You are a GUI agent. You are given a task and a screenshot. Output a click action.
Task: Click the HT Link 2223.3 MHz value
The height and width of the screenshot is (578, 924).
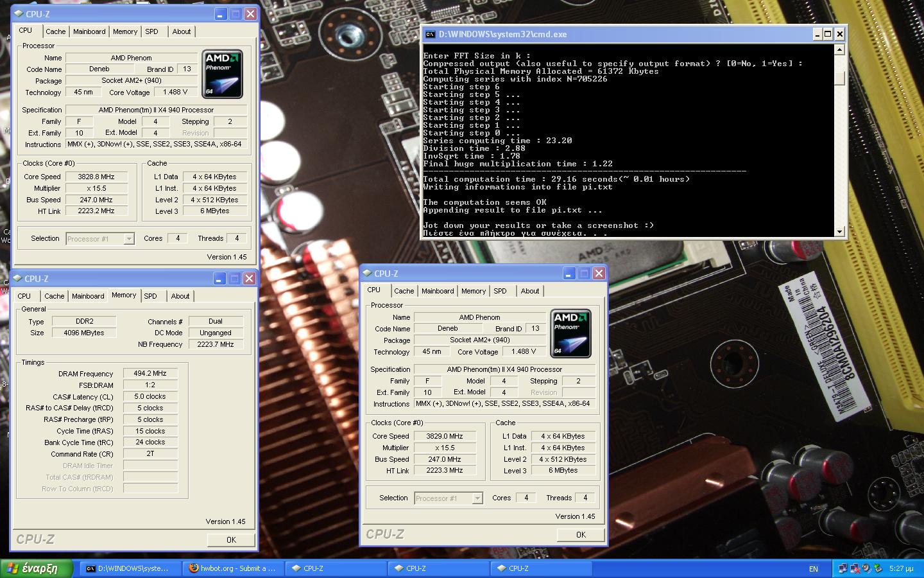tap(444, 470)
